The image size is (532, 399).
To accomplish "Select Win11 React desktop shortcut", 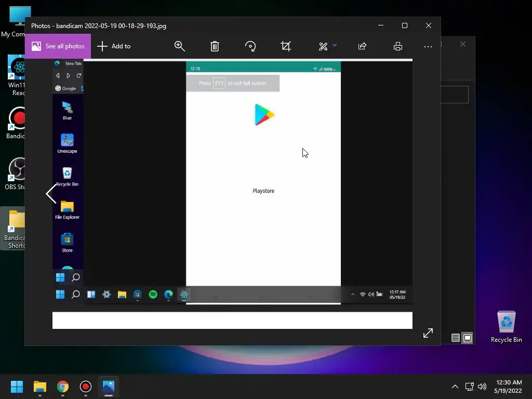I will coord(15,75).
